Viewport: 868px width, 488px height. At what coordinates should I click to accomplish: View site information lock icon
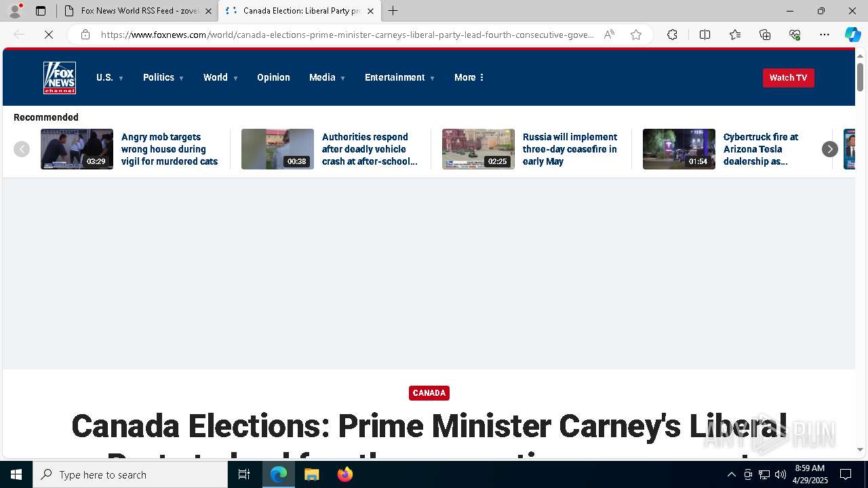[85, 35]
